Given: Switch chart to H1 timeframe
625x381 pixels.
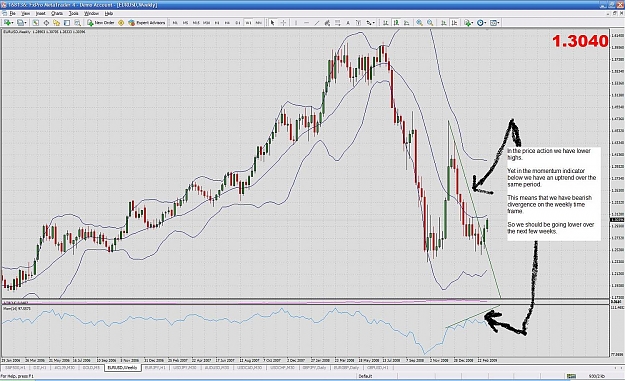Looking at the screenshot, I should 217,23.
